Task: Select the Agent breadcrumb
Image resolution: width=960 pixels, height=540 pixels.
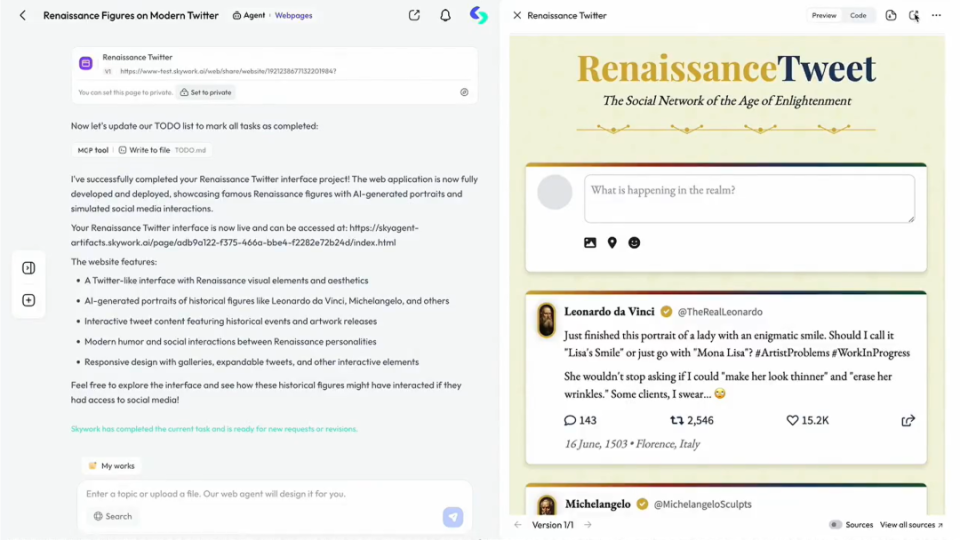Action: point(249,15)
